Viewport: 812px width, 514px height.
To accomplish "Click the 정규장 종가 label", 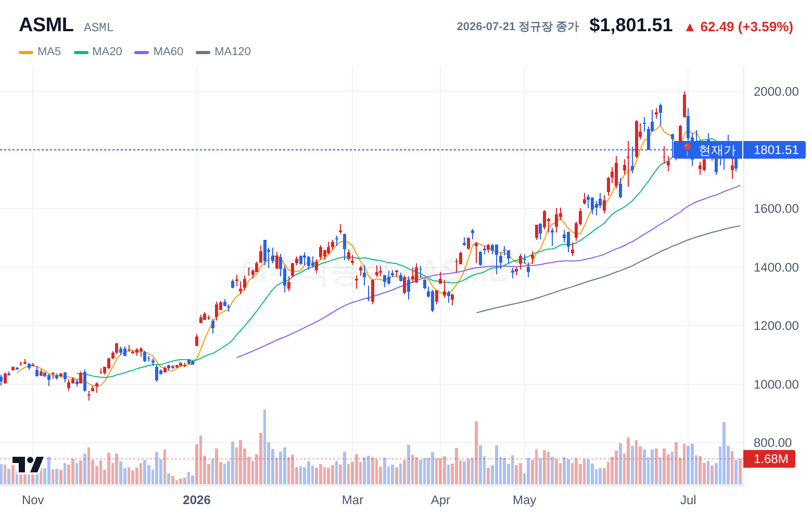I will click(549, 27).
